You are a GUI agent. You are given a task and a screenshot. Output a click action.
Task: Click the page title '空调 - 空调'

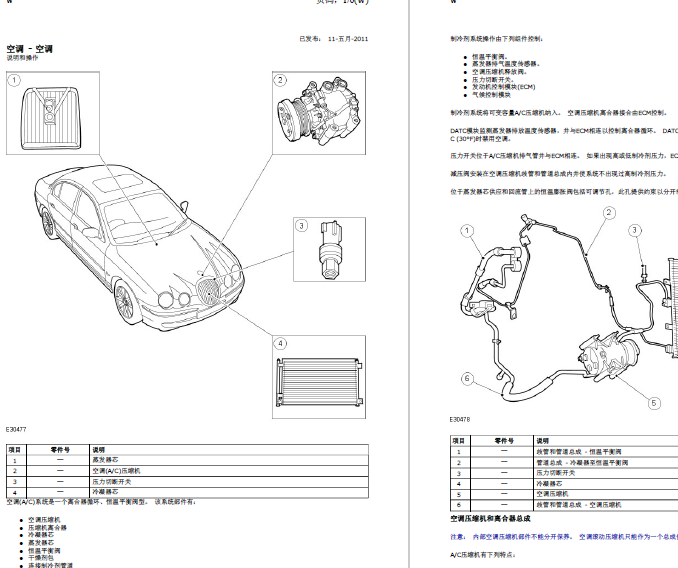click(x=29, y=49)
